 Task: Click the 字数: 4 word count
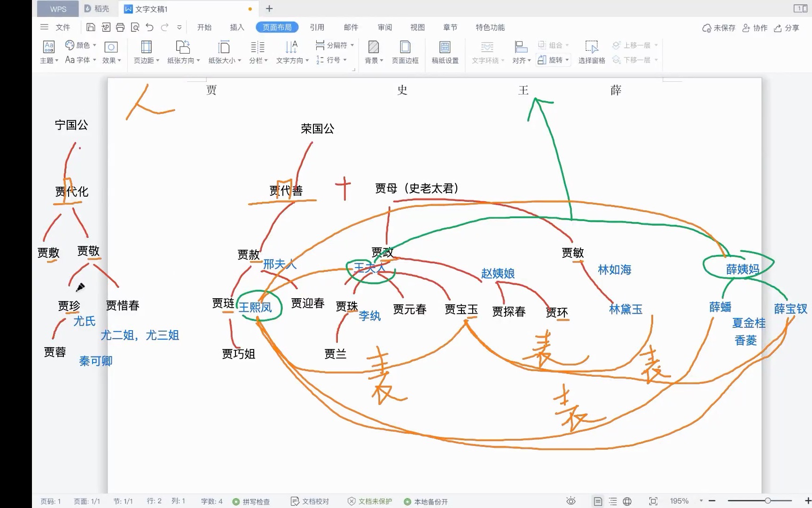[x=212, y=501]
